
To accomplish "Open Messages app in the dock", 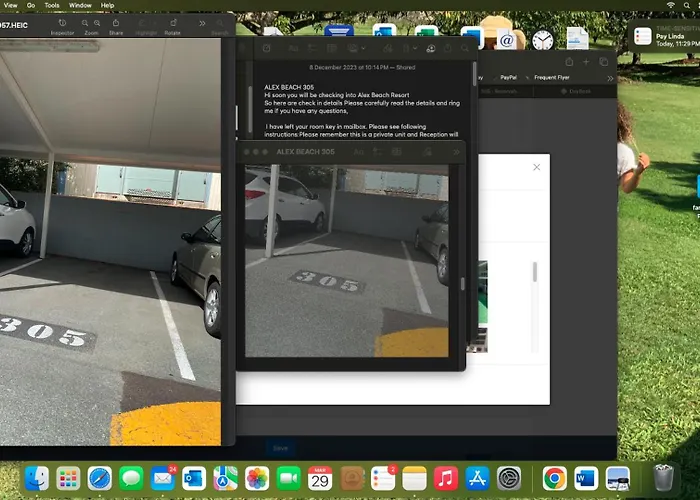I will (x=131, y=478).
